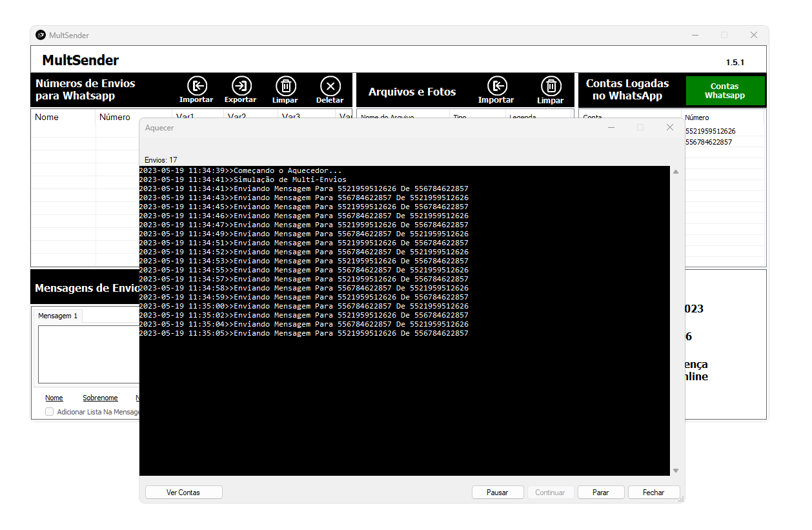Minimize the Aquecer window
The height and width of the screenshot is (530, 812).
pos(611,128)
